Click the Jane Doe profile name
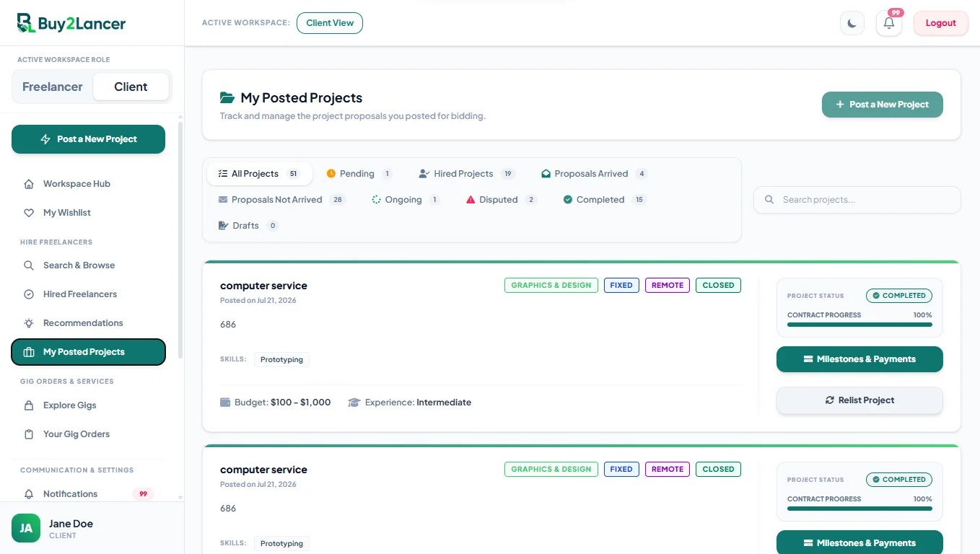This screenshot has width=980, height=554. (71, 524)
